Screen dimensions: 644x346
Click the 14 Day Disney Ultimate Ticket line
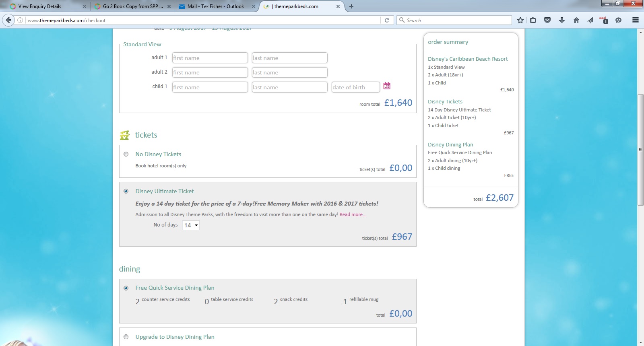click(459, 110)
